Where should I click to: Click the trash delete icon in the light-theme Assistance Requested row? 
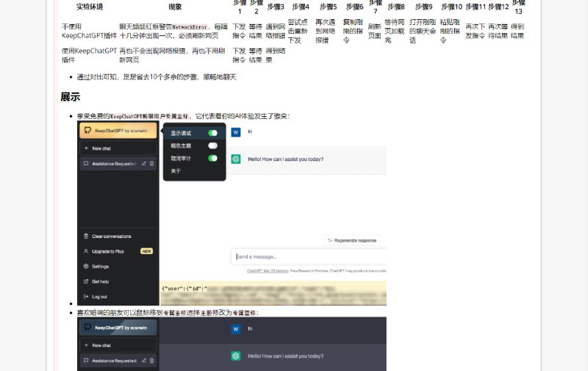pos(152,164)
